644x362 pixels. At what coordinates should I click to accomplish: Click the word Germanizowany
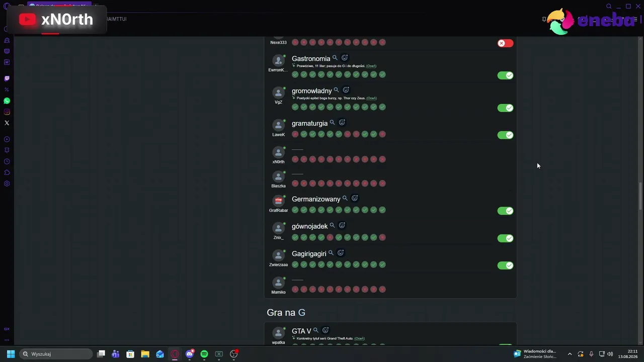316,199
